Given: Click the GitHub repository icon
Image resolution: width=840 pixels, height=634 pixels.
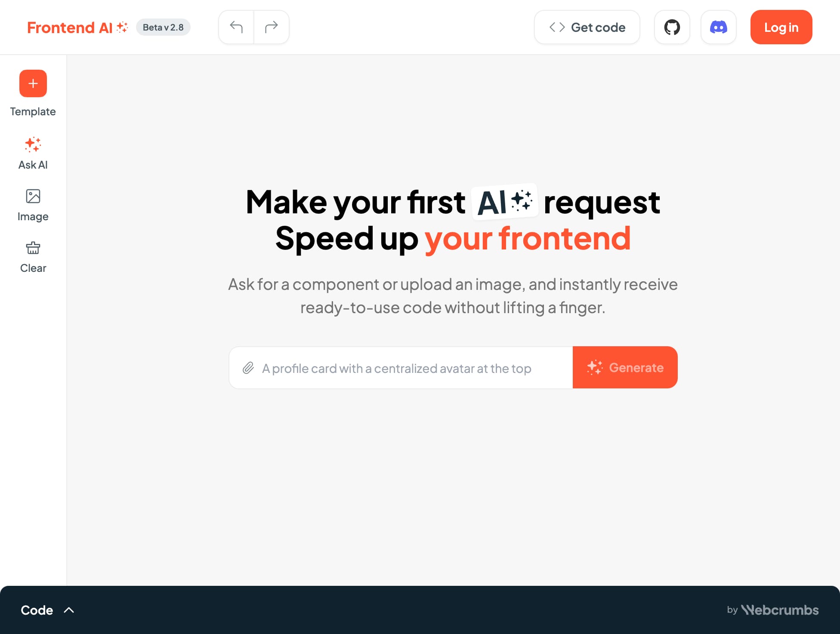Looking at the screenshot, I should click(x=671, y=27).
